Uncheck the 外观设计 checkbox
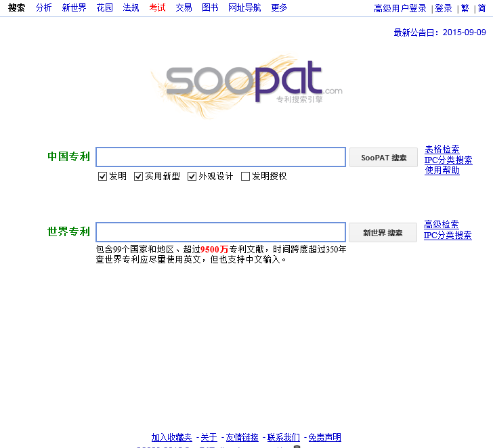The width and height of the screenshot is (493, 448). [192, 177]
